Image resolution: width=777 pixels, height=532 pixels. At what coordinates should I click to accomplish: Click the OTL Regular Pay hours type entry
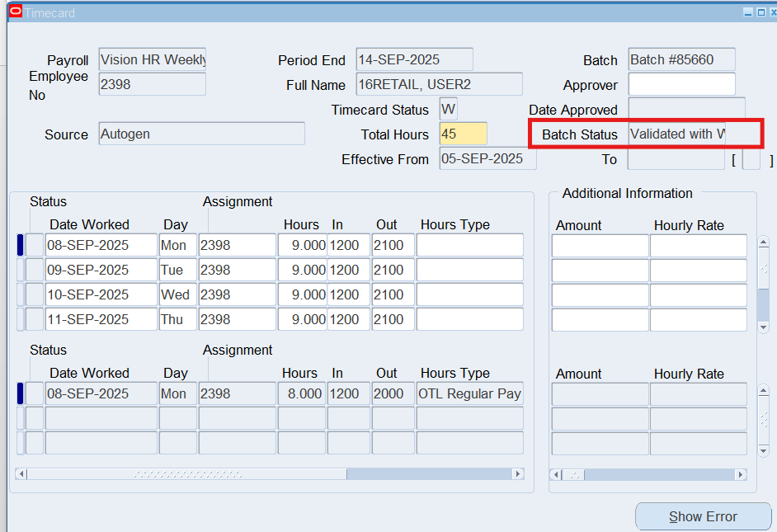point(469,393)
